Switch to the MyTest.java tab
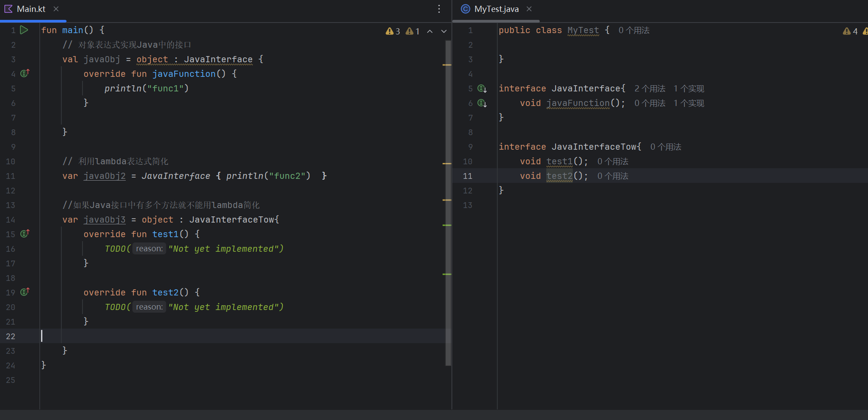 pos(496,9)
